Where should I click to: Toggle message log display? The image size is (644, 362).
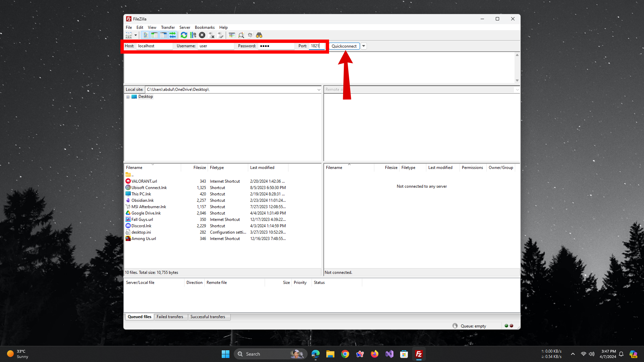[145, 35]
